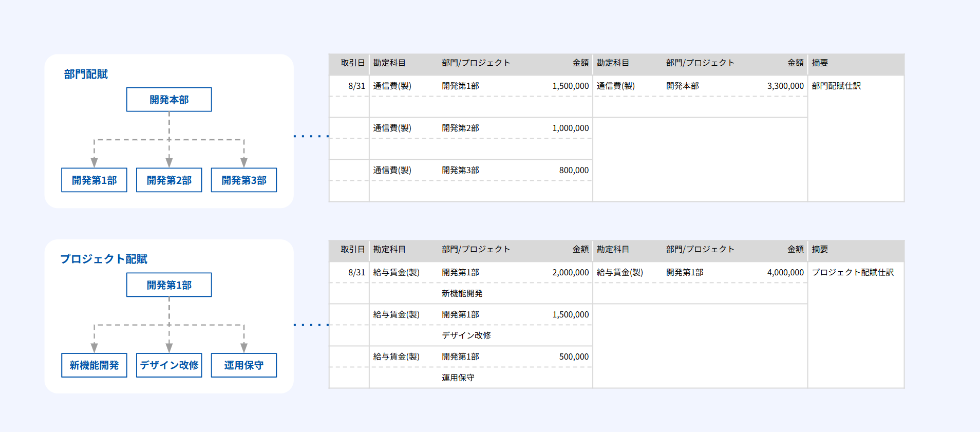Select the 開発第3部 box in the diagram

pos(244,180)
